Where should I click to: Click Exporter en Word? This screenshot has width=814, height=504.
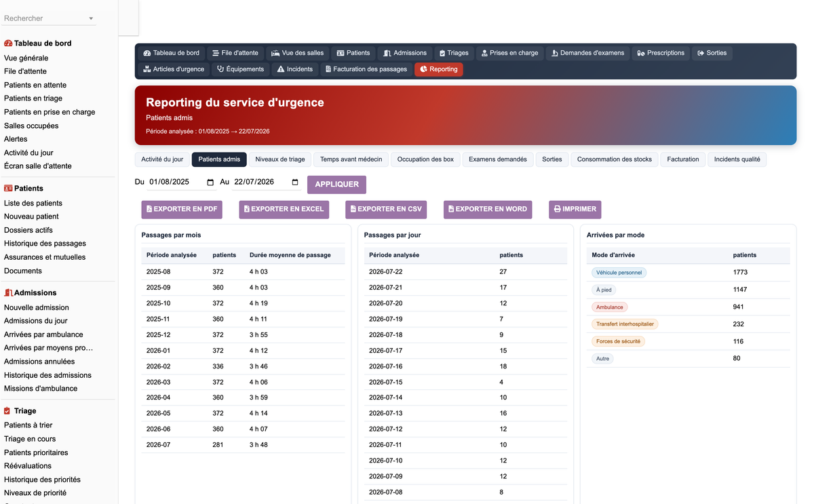pyautogui.click(x=488, y=210)
